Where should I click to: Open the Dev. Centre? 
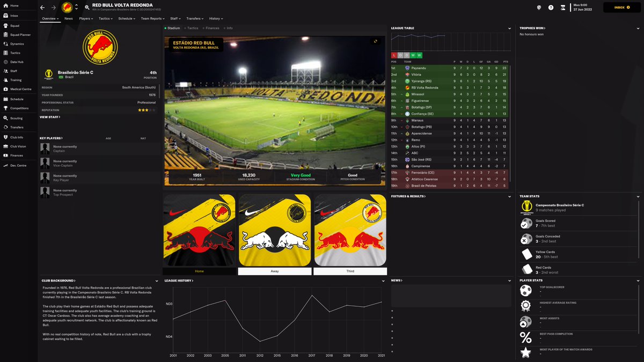(x=18, y=166)
